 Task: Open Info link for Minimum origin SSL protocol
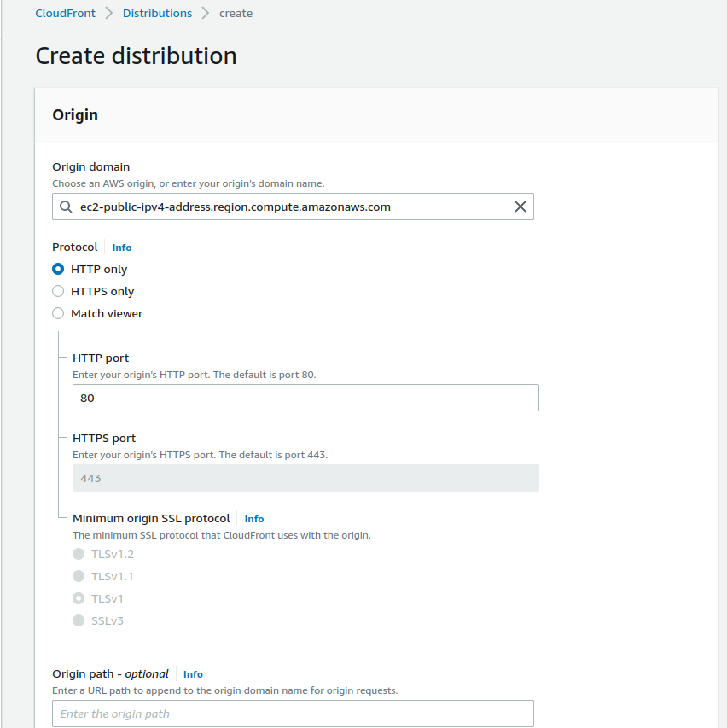point(254,519)
